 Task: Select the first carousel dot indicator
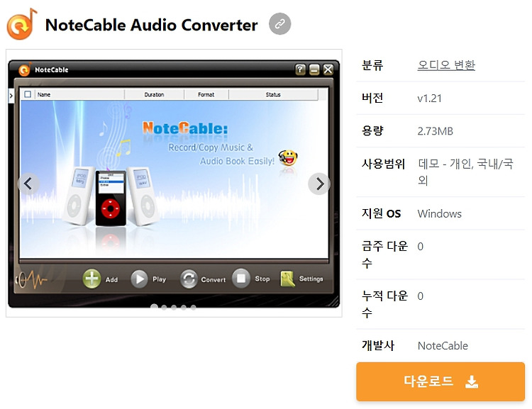tap(154, 307)
